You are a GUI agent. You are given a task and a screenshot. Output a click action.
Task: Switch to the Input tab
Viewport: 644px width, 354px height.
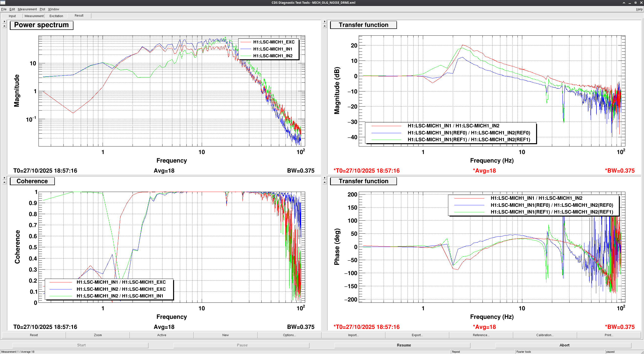click(x=12, y=16)
